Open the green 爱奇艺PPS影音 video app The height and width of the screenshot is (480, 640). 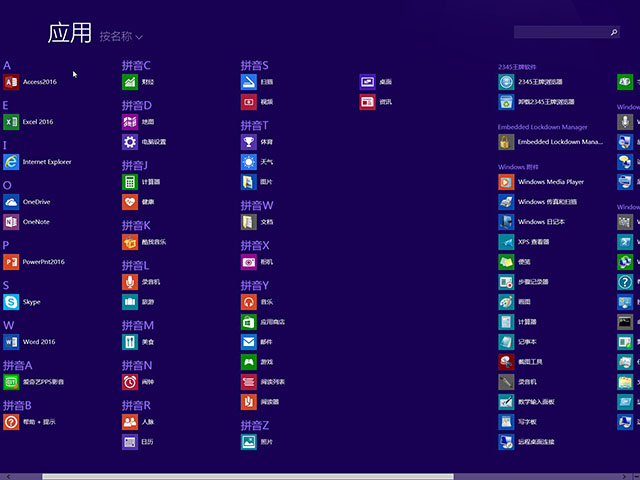click(x=33, y=382)
